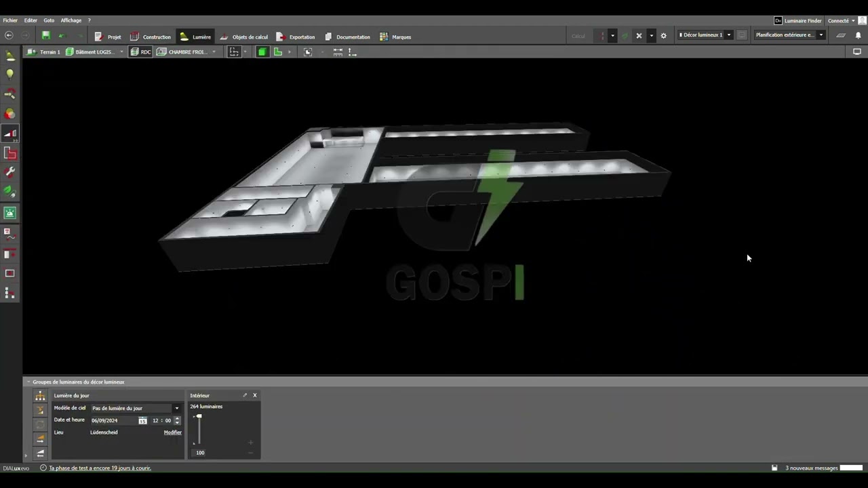
Task: Select the light scenes tool in sidebar
Action: (10, 134)
